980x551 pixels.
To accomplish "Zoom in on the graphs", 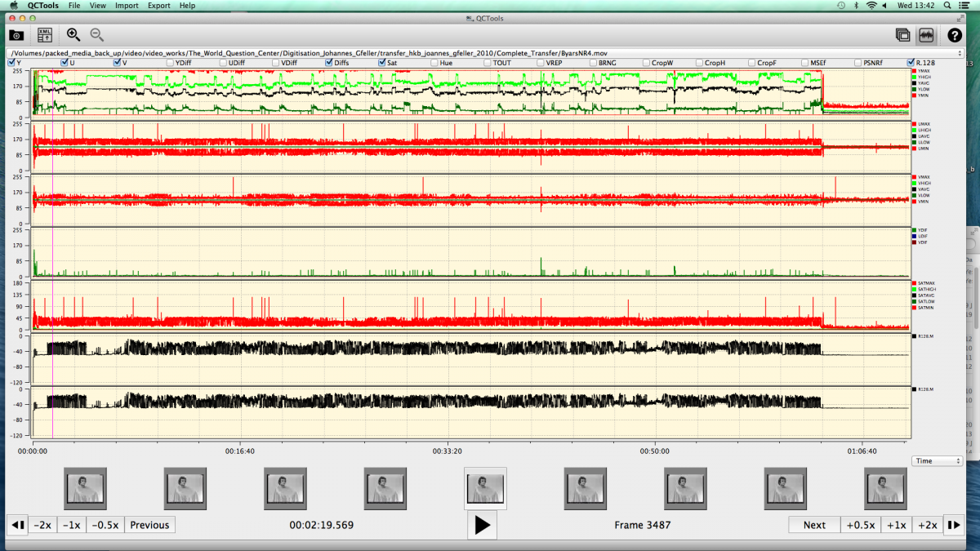I will pyautogui.click(x=73, y=35).
